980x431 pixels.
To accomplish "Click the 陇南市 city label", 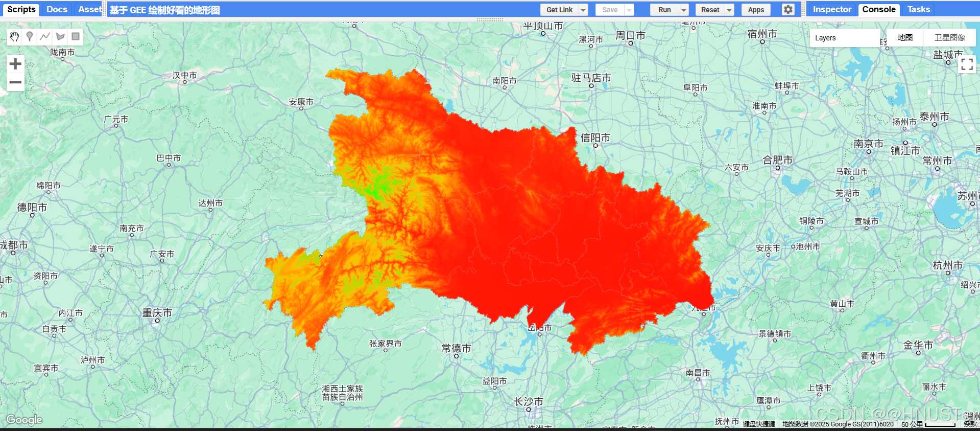I will point(62,52).
